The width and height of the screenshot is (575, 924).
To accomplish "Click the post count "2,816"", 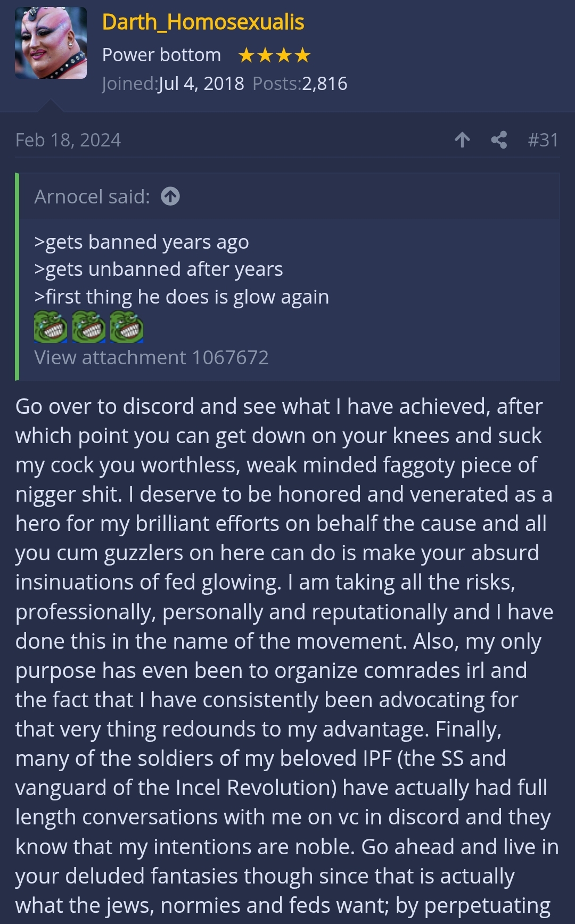I will [324, 84].
